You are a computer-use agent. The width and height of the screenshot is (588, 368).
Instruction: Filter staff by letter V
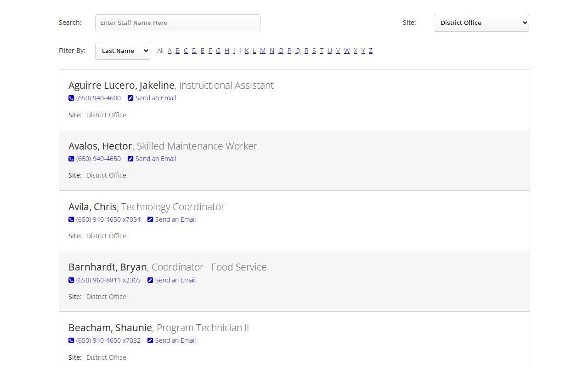338,51
